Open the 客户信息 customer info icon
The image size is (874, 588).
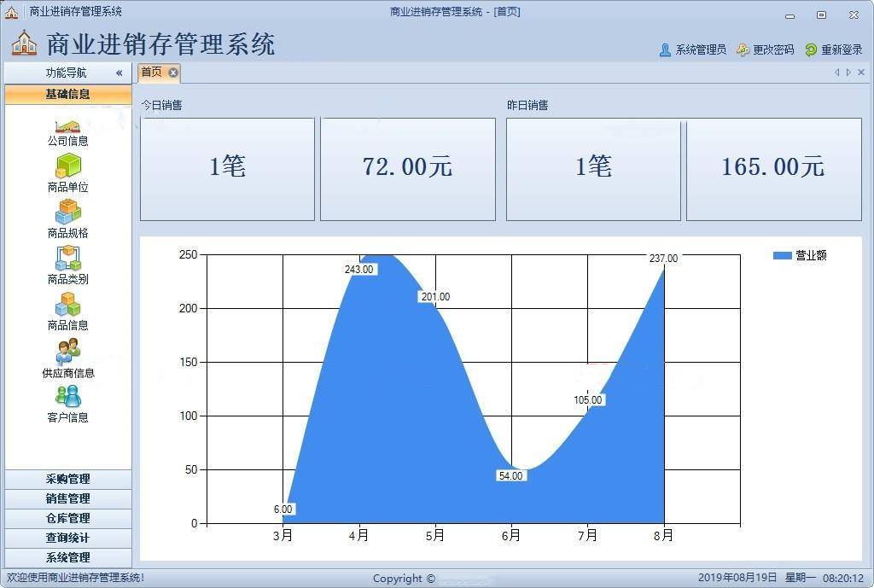68,396
